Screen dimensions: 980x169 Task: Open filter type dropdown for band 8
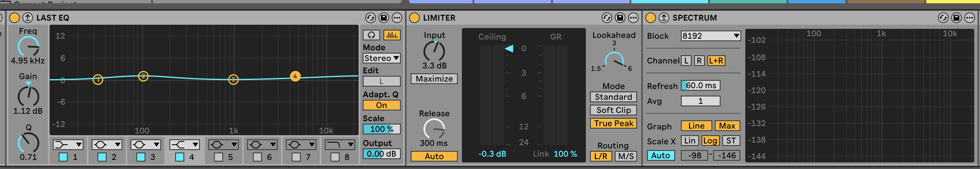click(x=340, y=145)
